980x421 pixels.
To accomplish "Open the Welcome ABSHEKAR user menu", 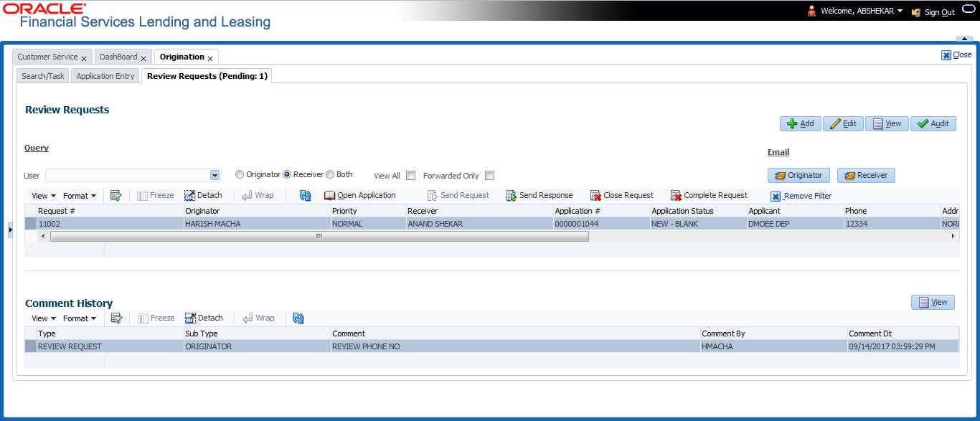I will (x=861, y=11).
